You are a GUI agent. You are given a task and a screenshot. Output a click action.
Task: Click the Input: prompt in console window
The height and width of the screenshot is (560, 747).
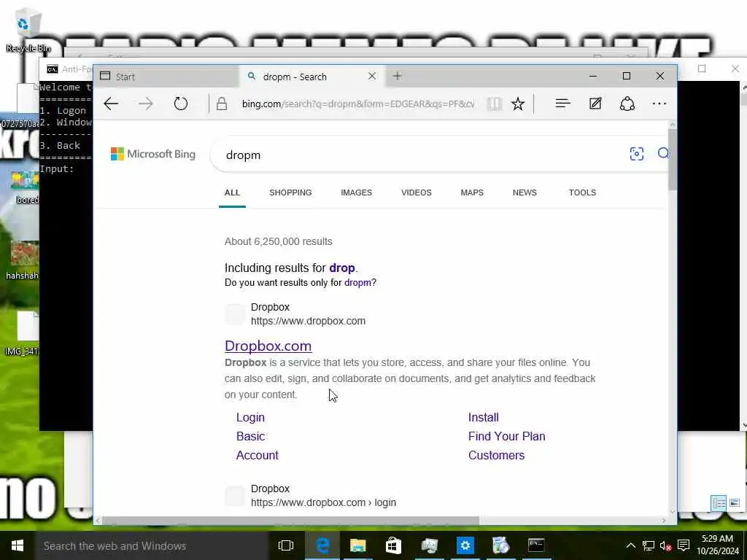pos(57,169)
